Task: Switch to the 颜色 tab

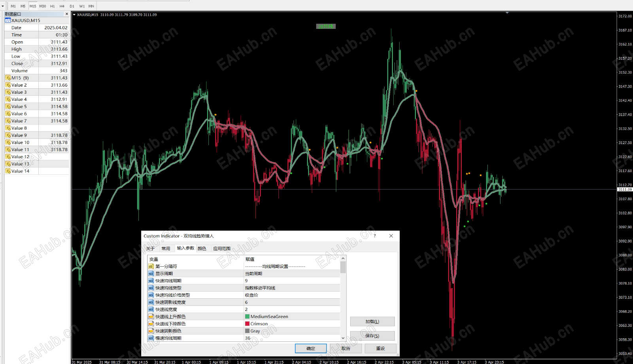Action: pyautogui.click(x=202, y=248)
